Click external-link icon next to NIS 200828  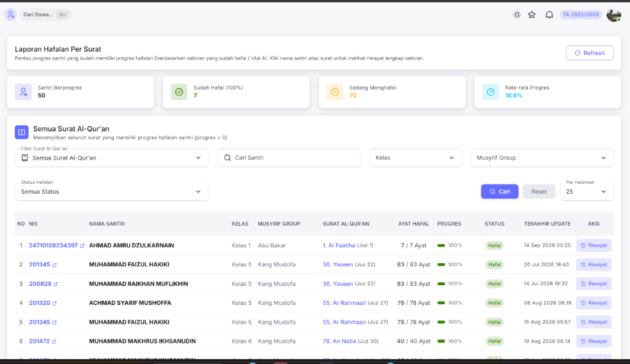coord(55,284)
